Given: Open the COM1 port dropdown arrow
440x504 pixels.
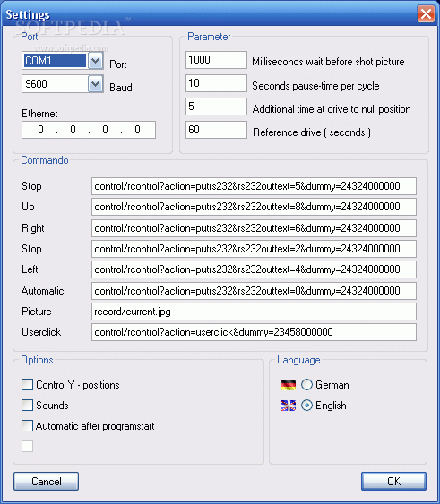Looking at the screenshot, I should click(x=96, y=61).
